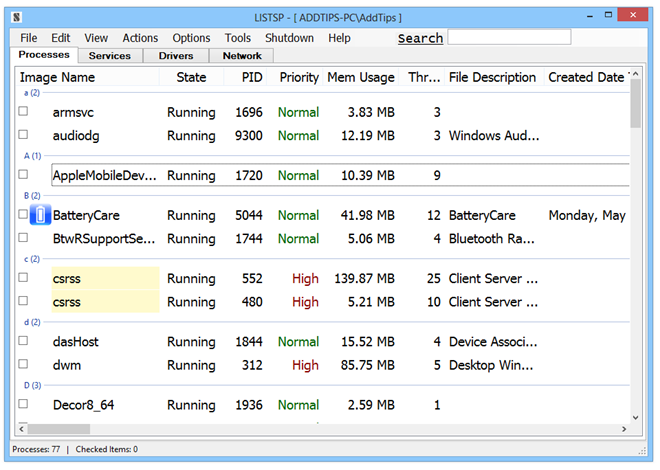Open the Shutdown menu
Screen dimensions: 660x470
click(x=289, y=38)
